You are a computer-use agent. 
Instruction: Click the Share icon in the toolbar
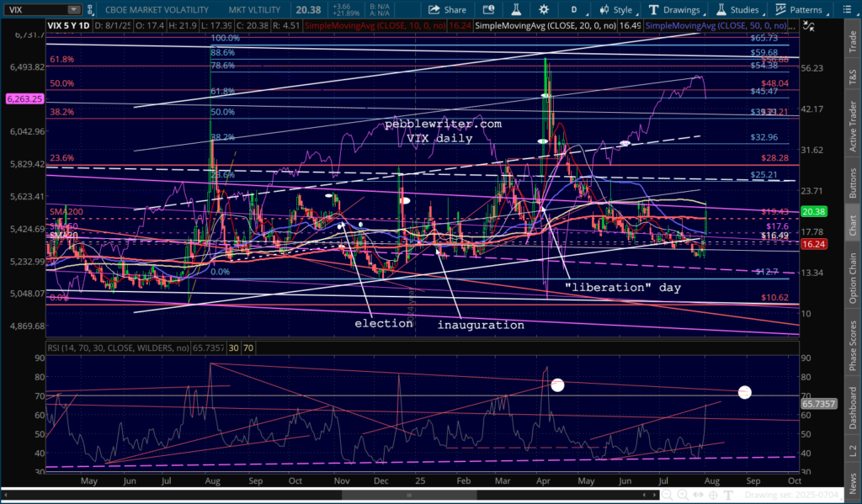(x=447, y=10)
